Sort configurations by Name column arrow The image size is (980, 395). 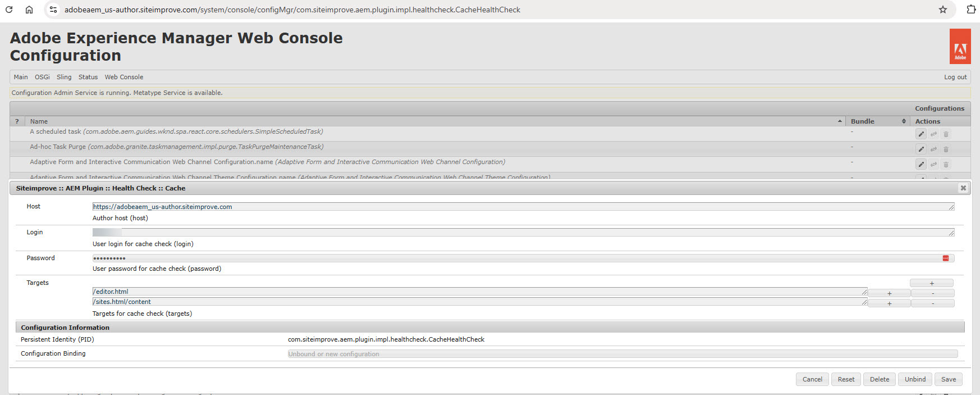click(840, 121)
